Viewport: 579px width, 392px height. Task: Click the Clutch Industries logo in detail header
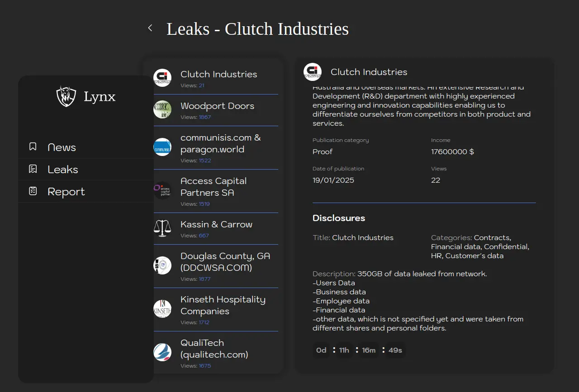click(313, 72)
